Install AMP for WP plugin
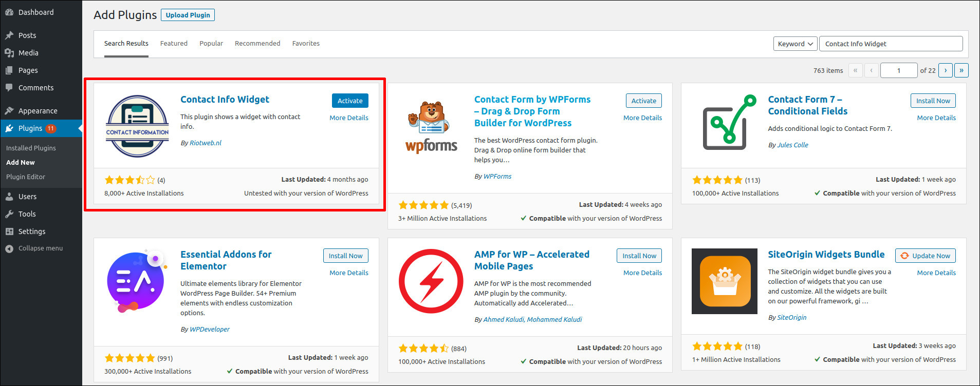Viewport: 980px width, 386px height. pos(639,256)
